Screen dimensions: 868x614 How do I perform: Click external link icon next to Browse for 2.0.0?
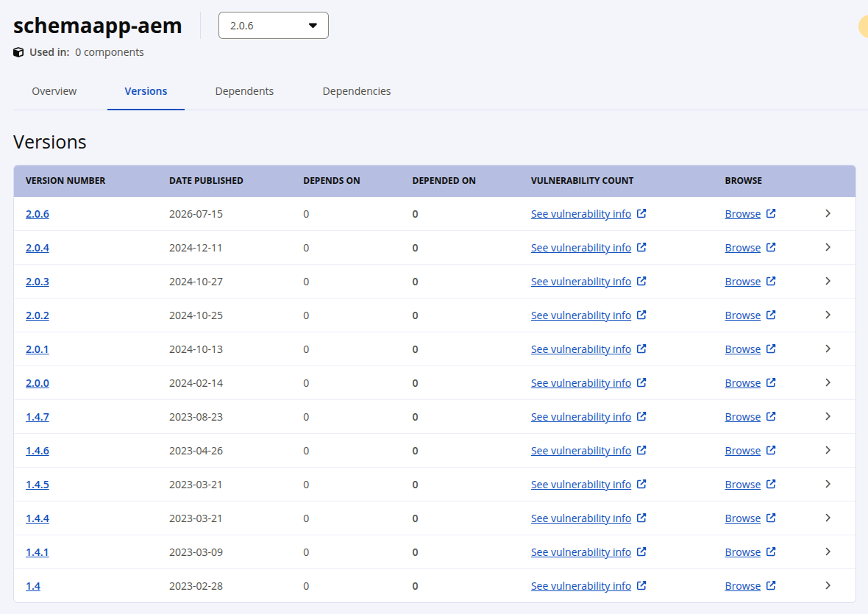[771, 382]
